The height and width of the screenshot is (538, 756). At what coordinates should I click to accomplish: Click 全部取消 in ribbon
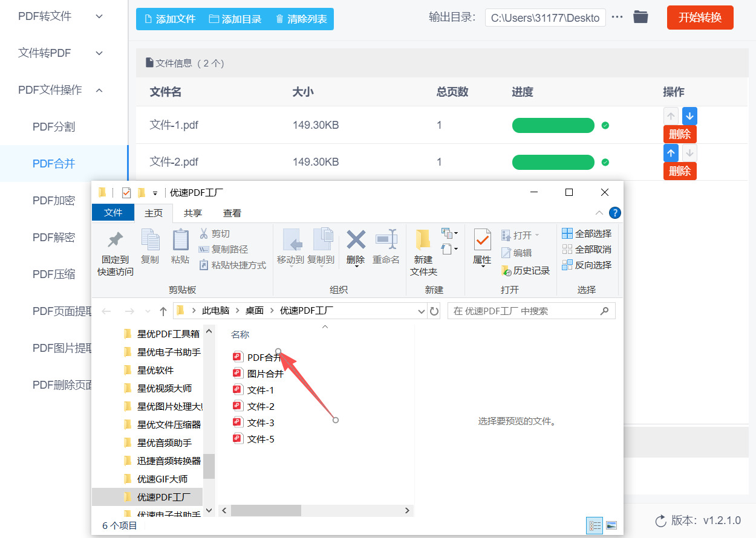pos(587,250)
